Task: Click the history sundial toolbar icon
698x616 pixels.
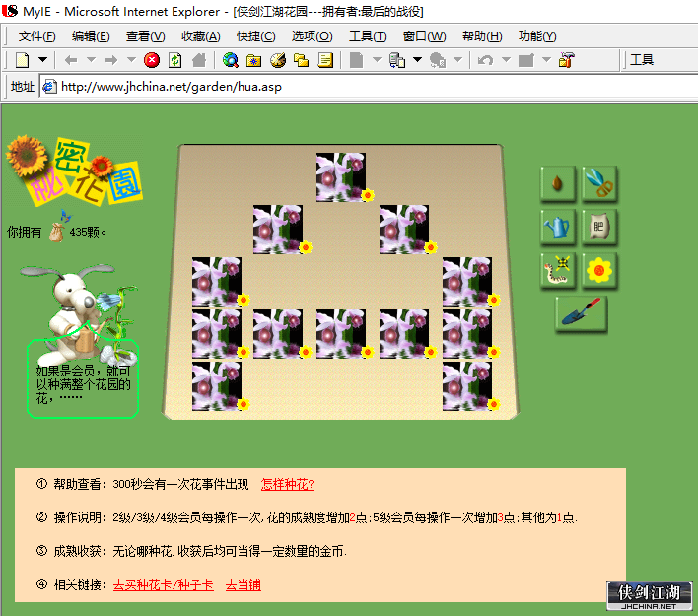Action: (x=278, y=60)
